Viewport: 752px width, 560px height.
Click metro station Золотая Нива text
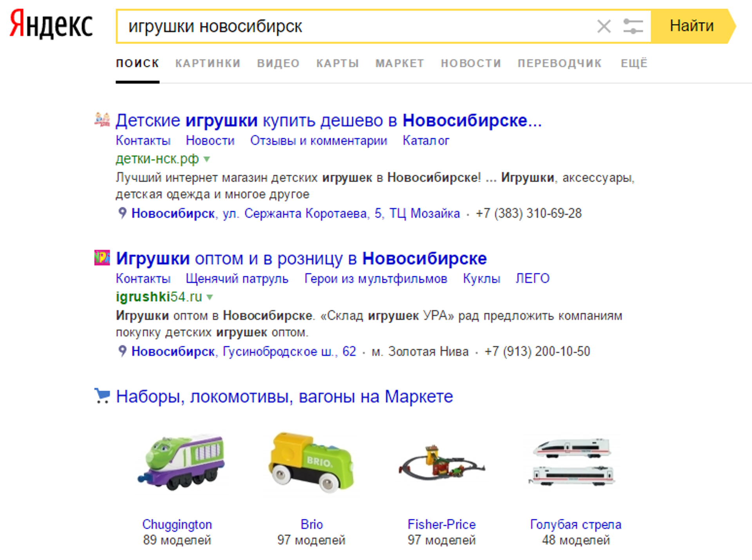(x=420, y=351)
